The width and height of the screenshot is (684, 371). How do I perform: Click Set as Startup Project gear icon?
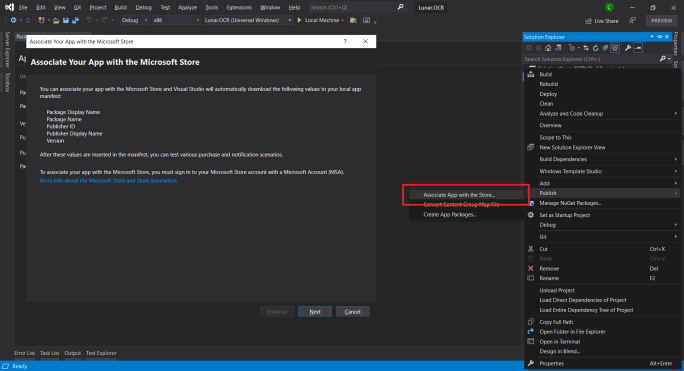coord(530,215)
